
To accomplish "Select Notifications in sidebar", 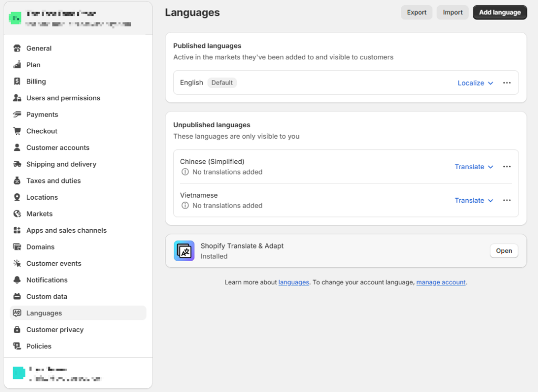I will [x=78, y=280].
